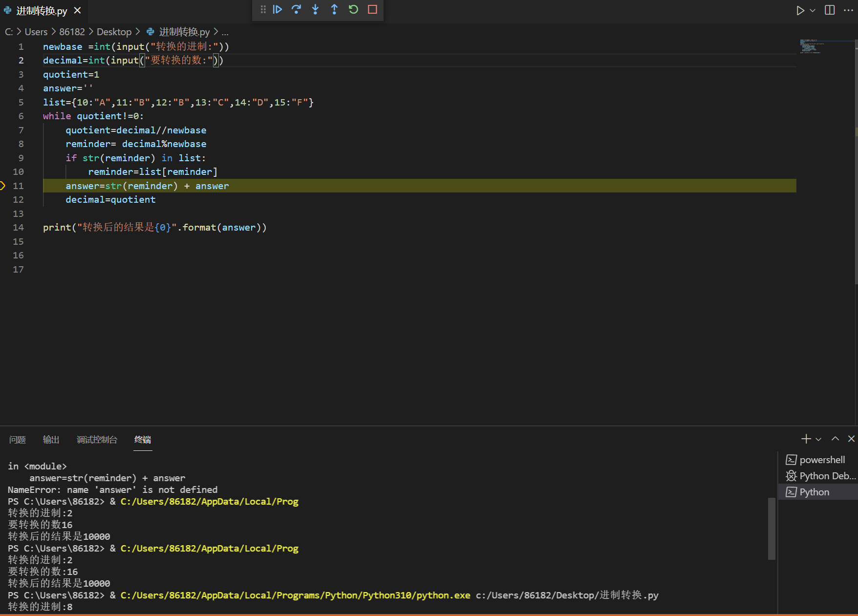858x616 pixels.
Task: Switch to the 输出 panel tab
Action: point(51,440)
